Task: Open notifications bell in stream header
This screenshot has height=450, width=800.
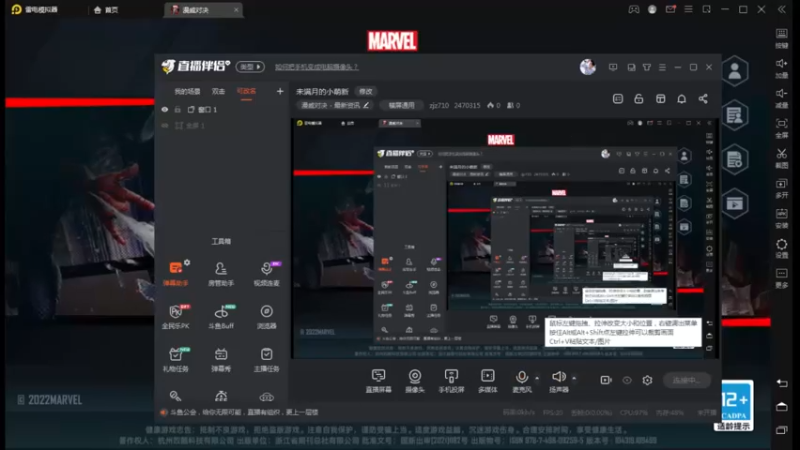Action: [x=682, y=98]
